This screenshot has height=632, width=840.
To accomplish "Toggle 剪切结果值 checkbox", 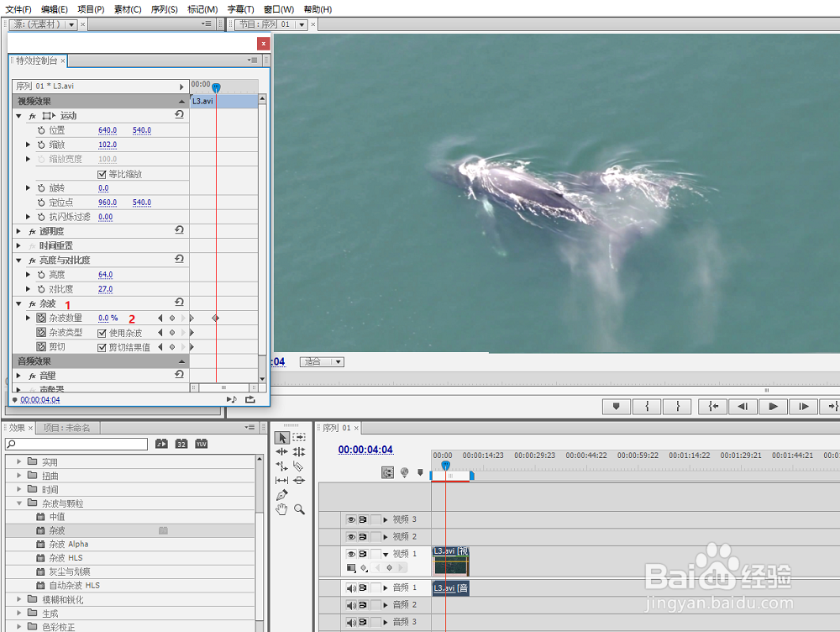I will pyautogui.click(x=102, y=347).
